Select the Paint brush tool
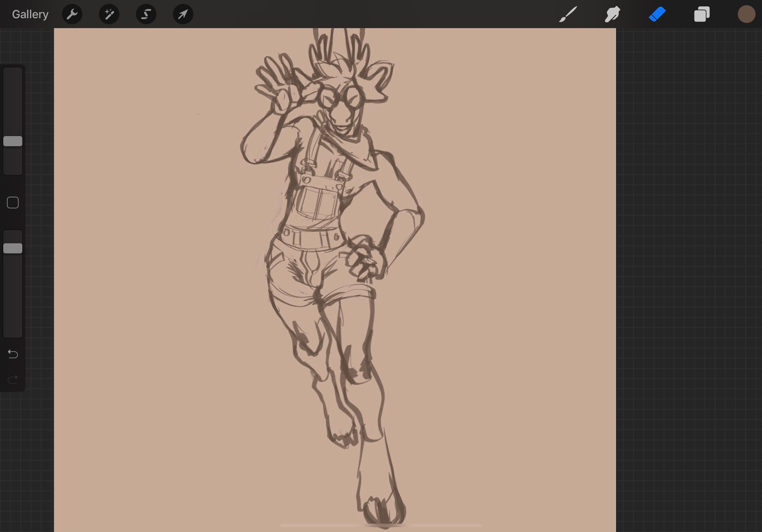The width and height of the screenshot is (762, 532). (x=568, y=14)
